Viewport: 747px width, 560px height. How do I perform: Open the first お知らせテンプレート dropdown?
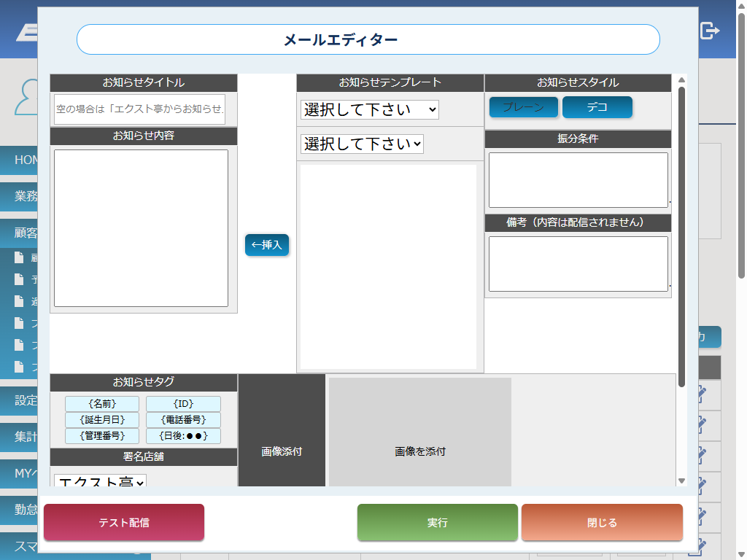(x=369, y=109)
